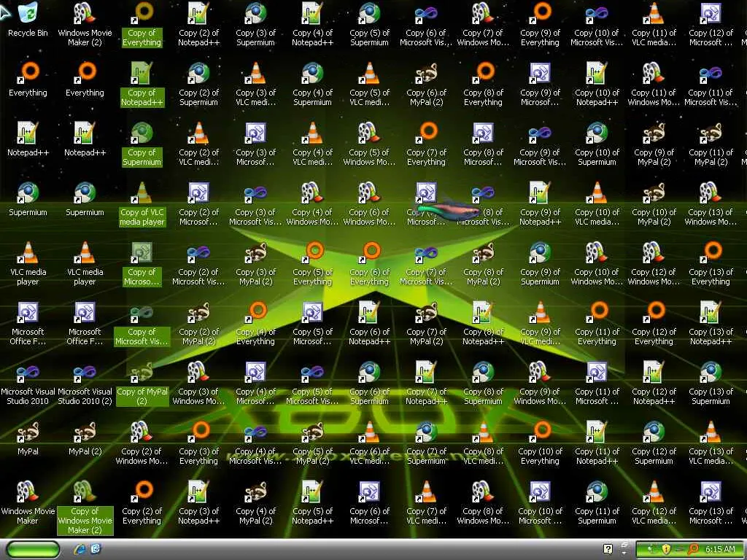Select Copy (6) of MyPal (2) shortcut
747x560 pixels.
click(426, 85)
